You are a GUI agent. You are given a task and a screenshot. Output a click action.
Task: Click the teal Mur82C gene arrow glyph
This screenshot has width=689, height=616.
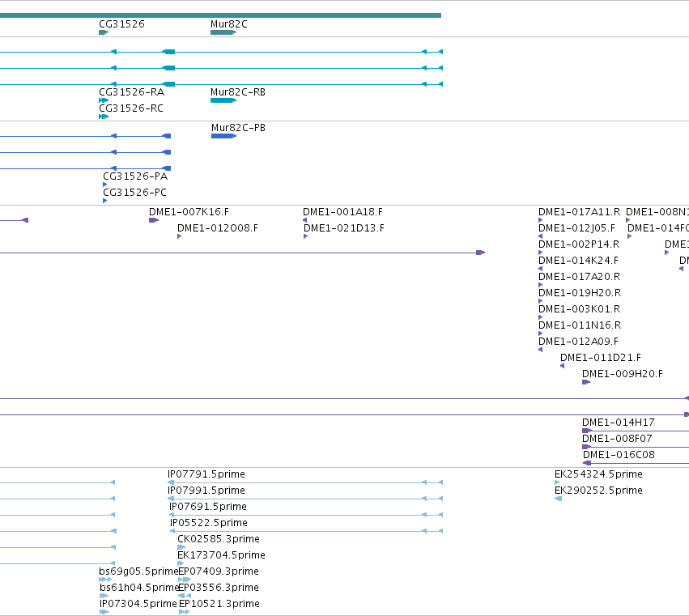(223, 32)
